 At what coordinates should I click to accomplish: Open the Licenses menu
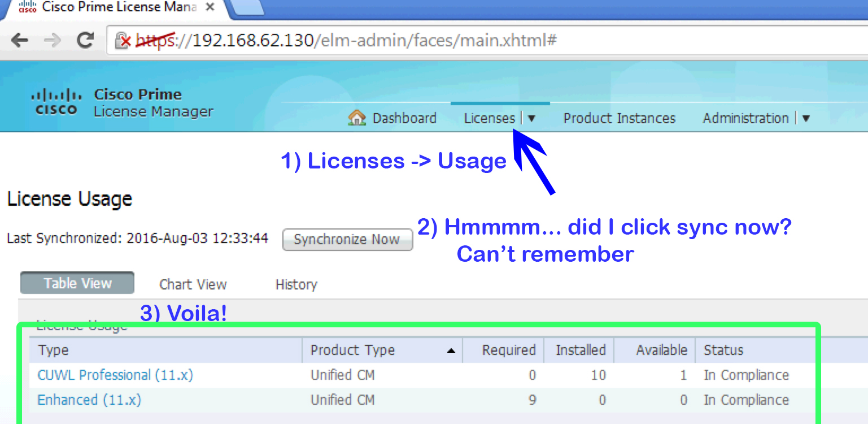[x=490, y=118]
